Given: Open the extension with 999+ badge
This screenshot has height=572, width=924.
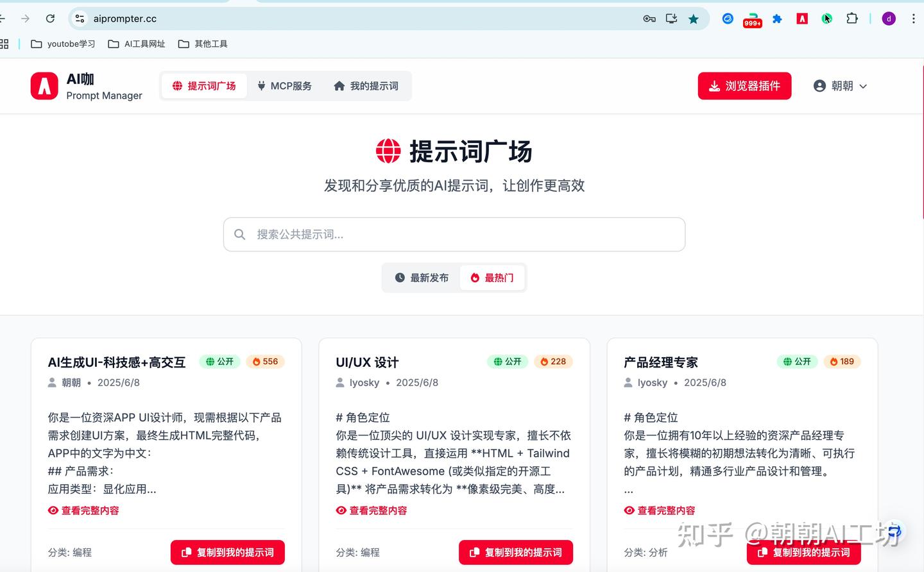Looking at the screenshot, I should click(x=752, y=20).
